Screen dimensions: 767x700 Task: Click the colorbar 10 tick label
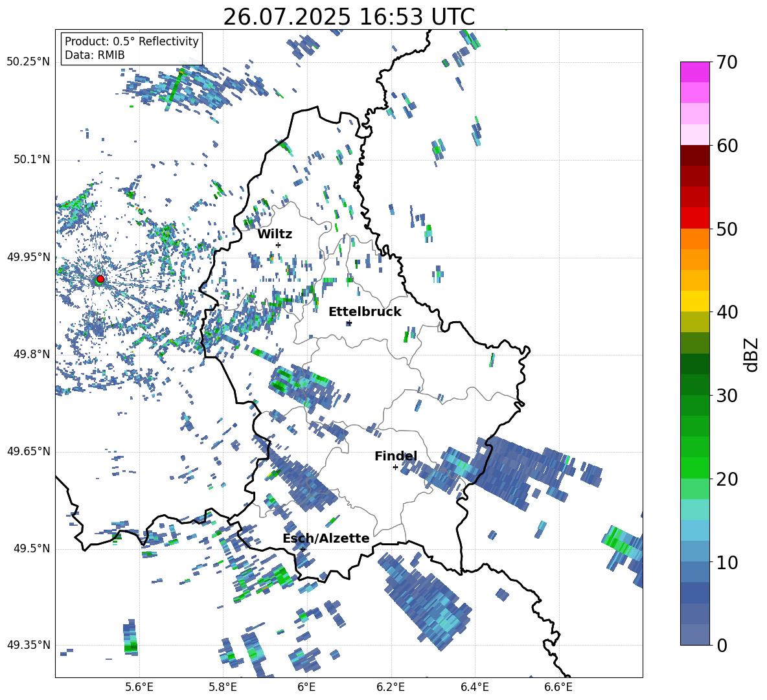point(727,562)
